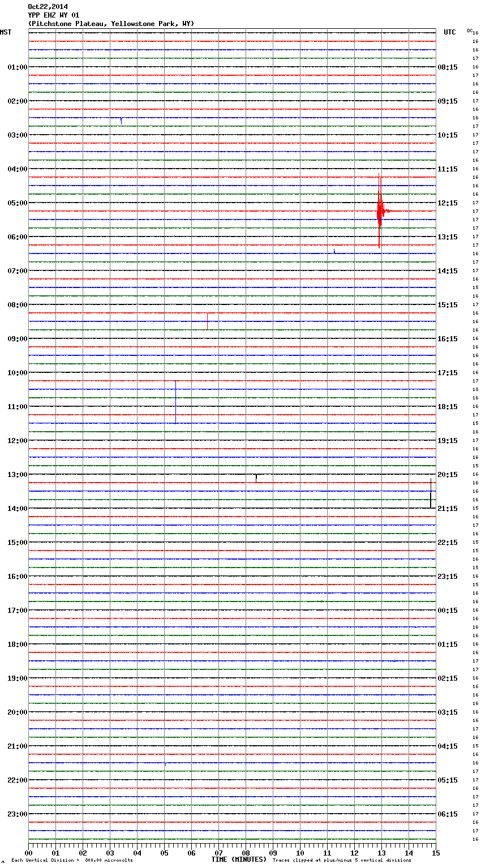Select the station code YPP EHZ WY 01

[x=54, y=15]
